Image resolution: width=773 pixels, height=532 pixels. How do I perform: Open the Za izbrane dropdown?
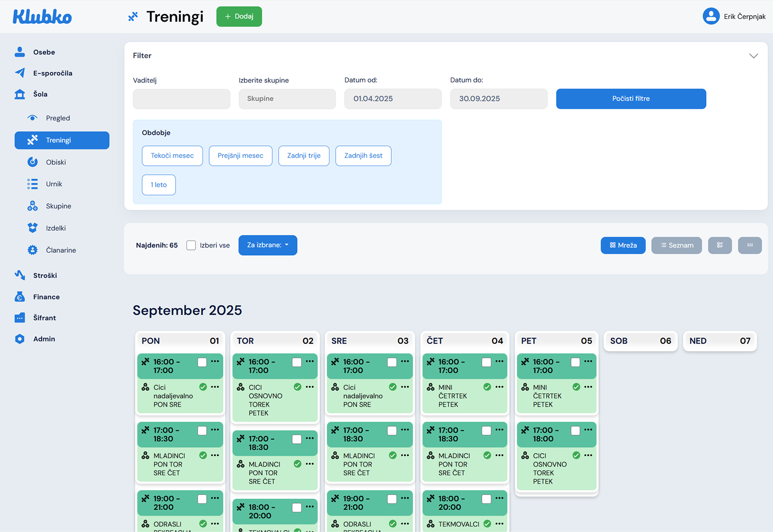click(x=268, y=245)
